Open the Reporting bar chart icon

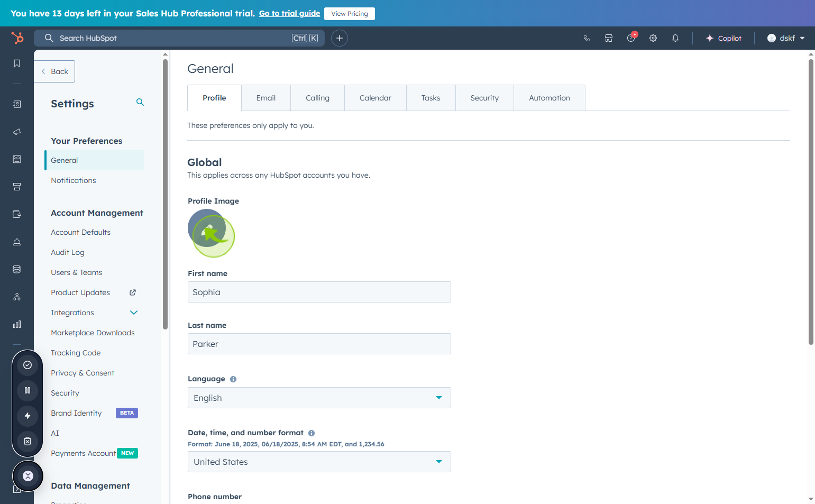(x=17, y=324)
